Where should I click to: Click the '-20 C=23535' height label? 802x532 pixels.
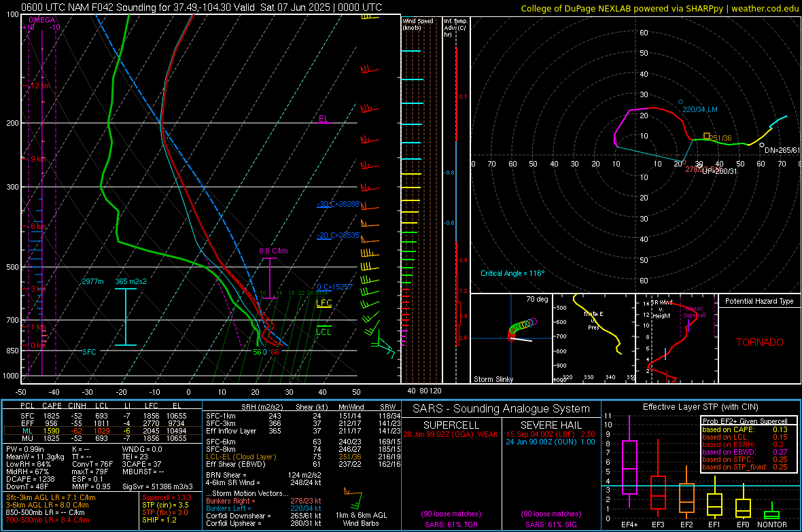coord(338,235)
